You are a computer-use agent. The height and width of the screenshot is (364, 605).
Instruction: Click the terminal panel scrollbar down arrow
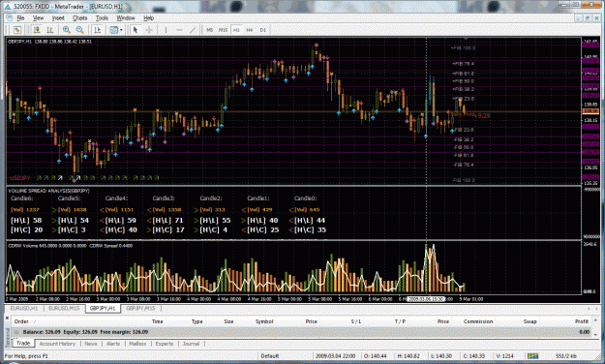click(596, 334)
